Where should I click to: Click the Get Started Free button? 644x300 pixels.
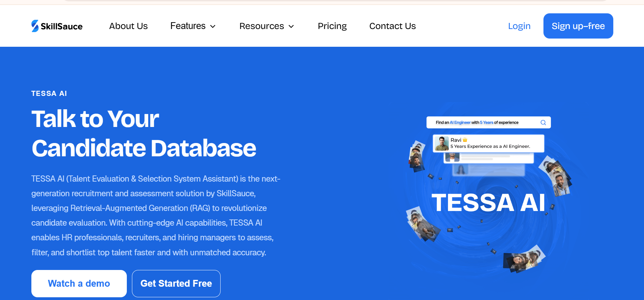click(x=176, y=284)
